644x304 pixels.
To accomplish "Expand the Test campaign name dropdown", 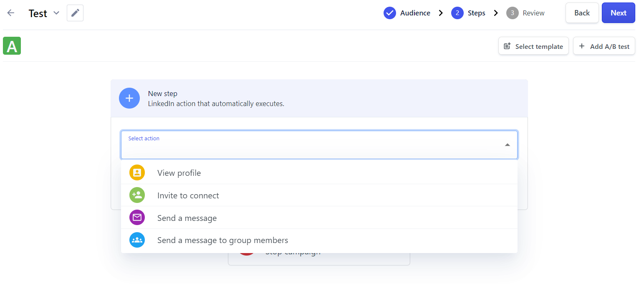I will tap(56, 13).
